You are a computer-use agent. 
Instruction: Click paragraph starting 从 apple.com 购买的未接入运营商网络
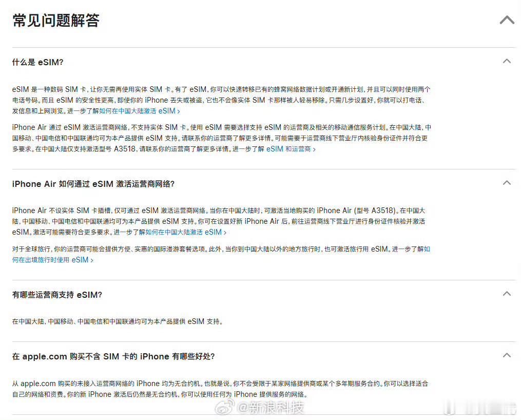click(220, 389)
